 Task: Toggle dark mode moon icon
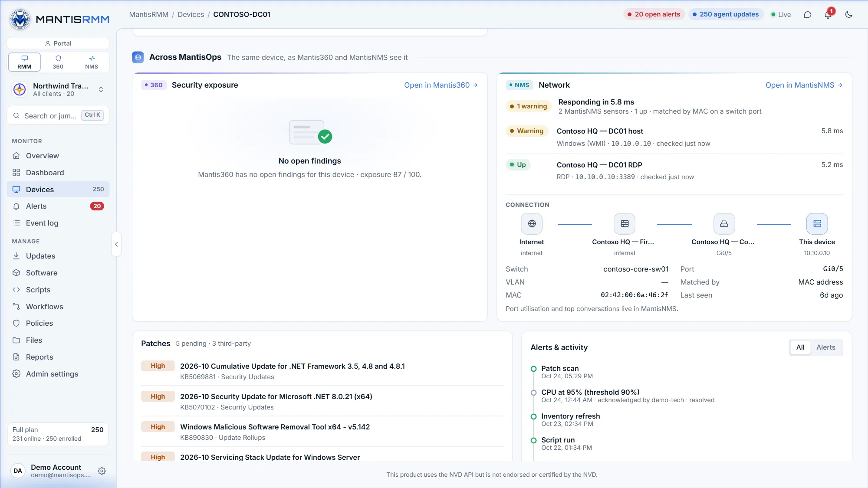pos(849,14)
